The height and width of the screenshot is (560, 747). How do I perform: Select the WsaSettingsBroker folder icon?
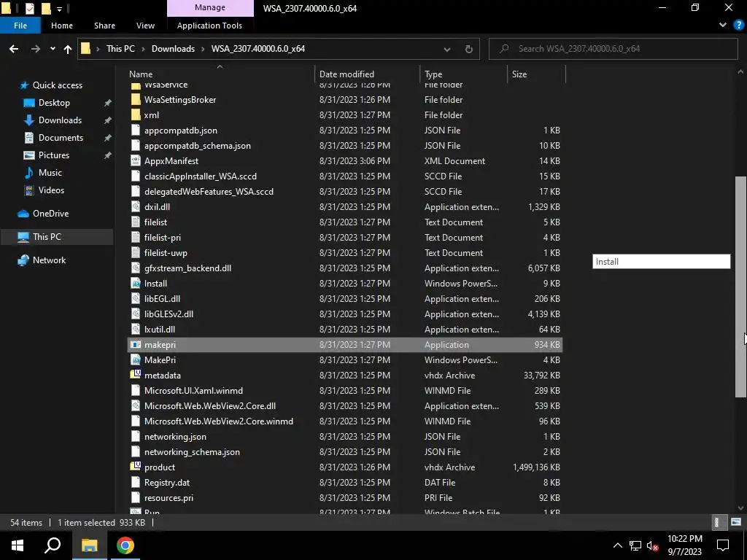click(x=136, y=99)
